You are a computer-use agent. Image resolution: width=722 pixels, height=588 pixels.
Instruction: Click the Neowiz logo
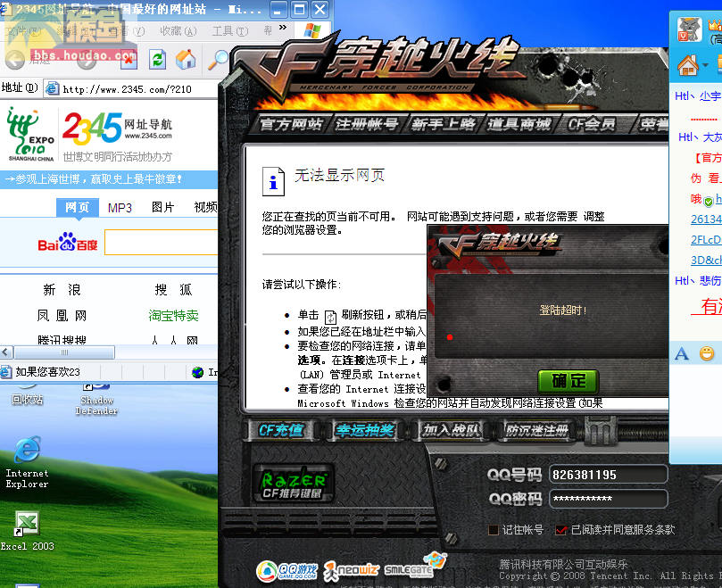point(351,571)
